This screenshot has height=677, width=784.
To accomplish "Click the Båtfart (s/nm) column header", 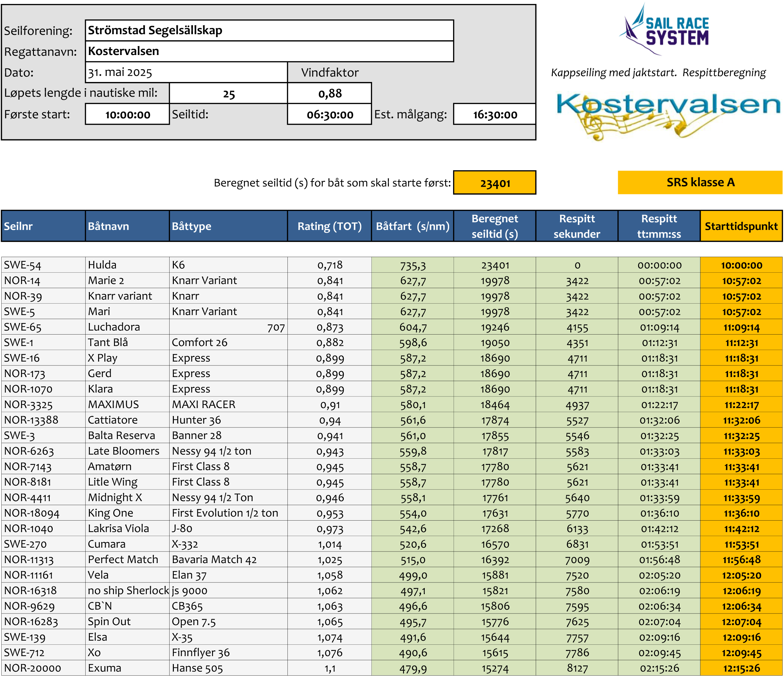I will [413, 226].
